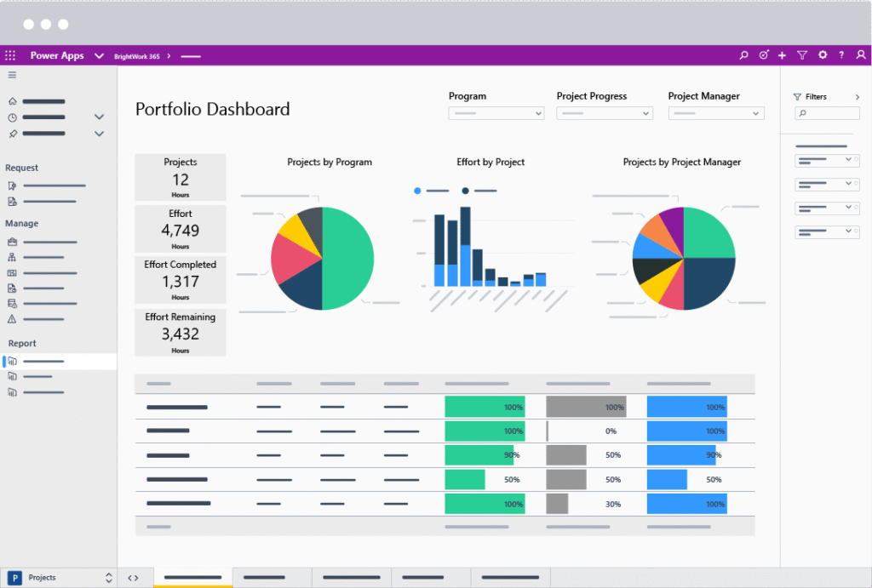Click inside the Filters search field
The image size is (872, 588).
click(x=826, y=113)
